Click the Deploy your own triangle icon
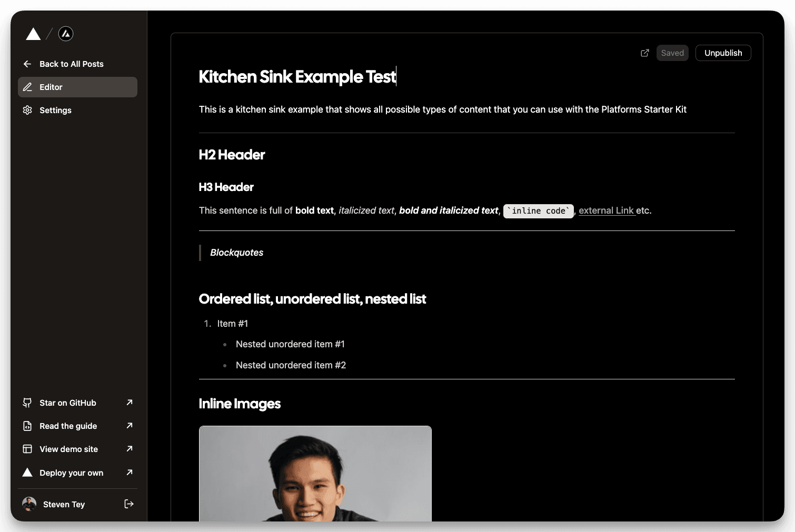The image size is (795, 532). (27, 473)
